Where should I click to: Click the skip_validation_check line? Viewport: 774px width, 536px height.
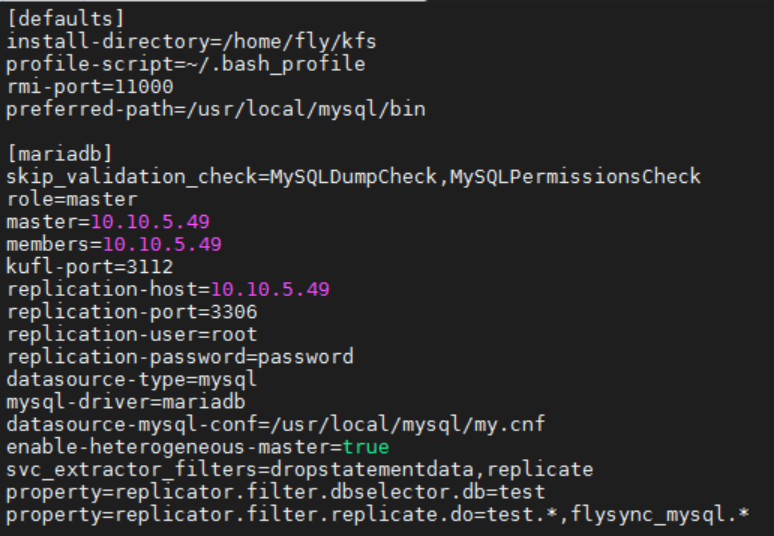353,177
